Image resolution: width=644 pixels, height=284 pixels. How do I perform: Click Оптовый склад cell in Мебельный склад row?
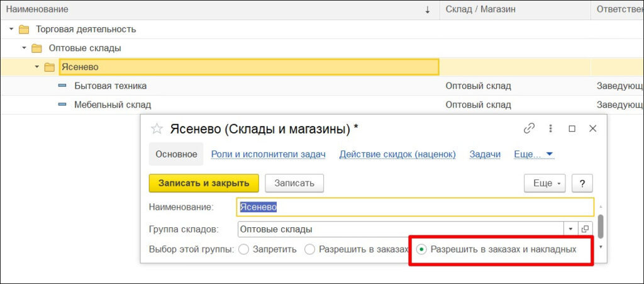click(x=515, y=105)
